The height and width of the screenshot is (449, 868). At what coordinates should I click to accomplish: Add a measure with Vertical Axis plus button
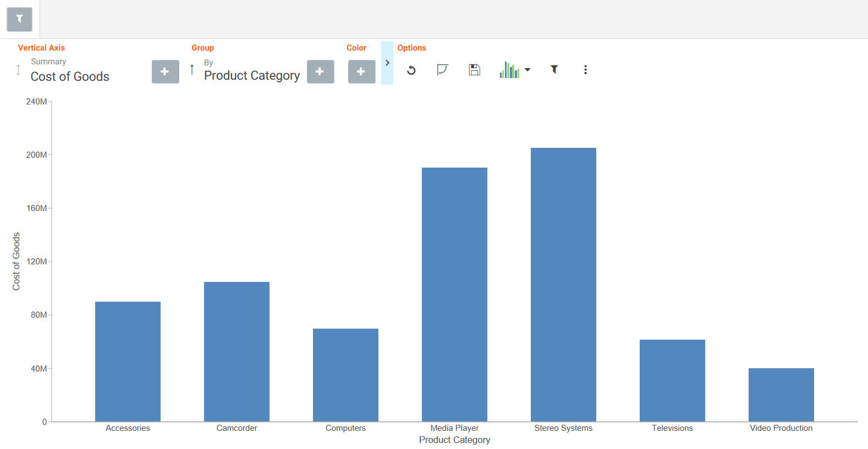[165, 71]
